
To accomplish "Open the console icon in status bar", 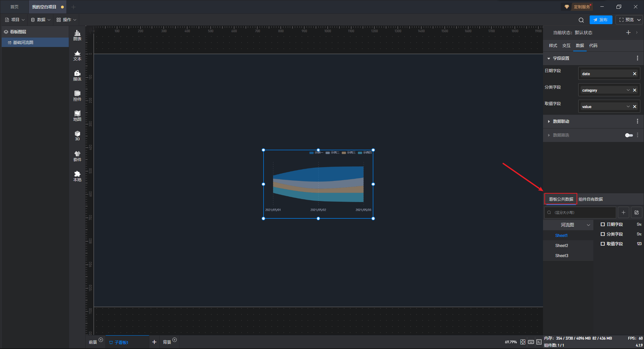I will pyautogui.click(x=539, y=342).
